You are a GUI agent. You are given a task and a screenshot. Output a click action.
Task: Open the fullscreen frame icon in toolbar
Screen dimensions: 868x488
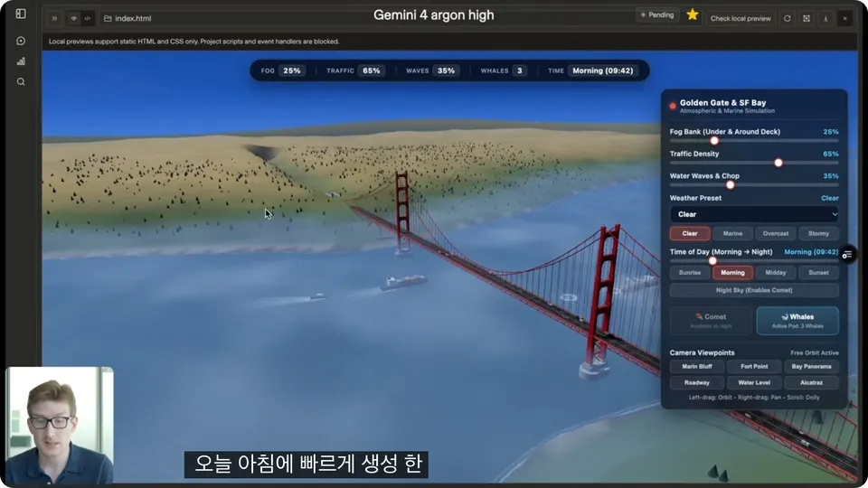click(x=807, y=18)
